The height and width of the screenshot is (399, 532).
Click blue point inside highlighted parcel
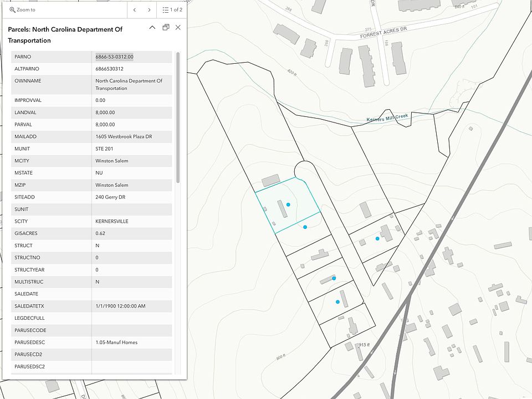[288, 204]
